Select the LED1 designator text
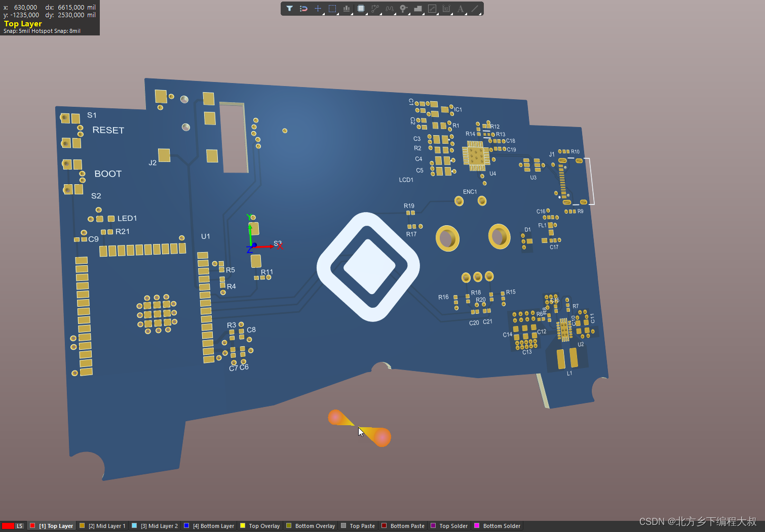 127,218
